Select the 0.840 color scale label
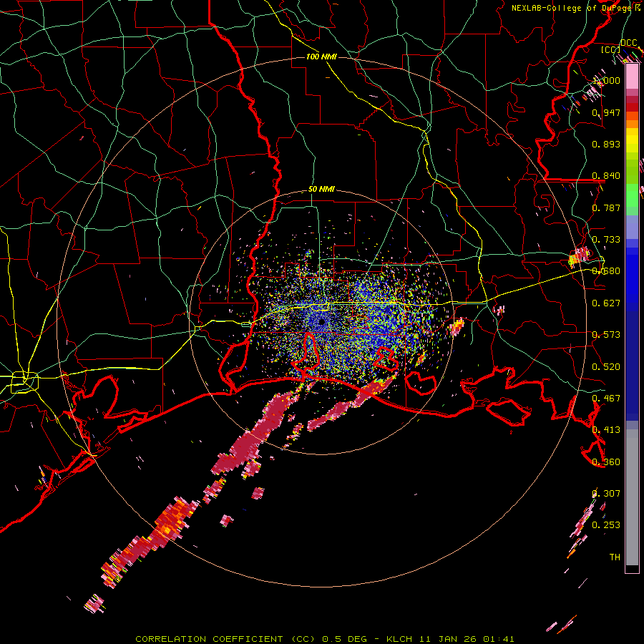Screen dimensions: 644x644 [x=606, y=176]
